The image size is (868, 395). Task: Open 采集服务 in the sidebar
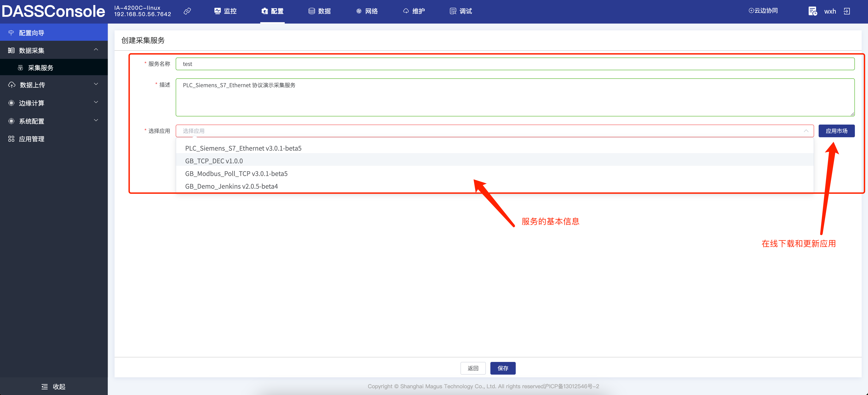click(x=54, y=68)
